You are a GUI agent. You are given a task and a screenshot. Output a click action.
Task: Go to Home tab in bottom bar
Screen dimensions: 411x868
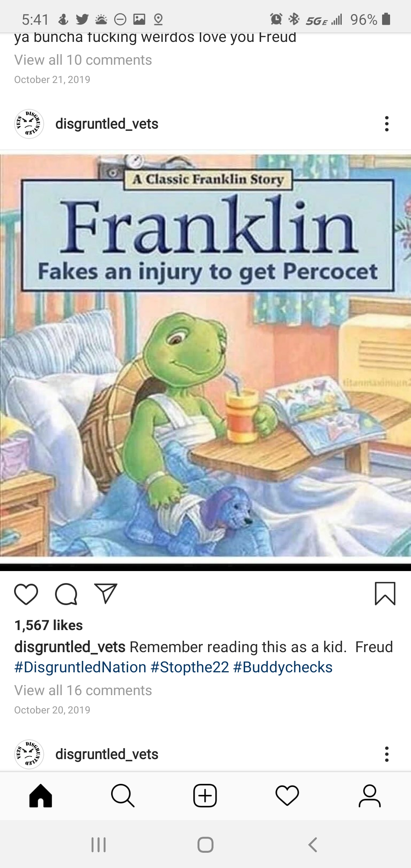pyautogui.click(x=41, y=796)
